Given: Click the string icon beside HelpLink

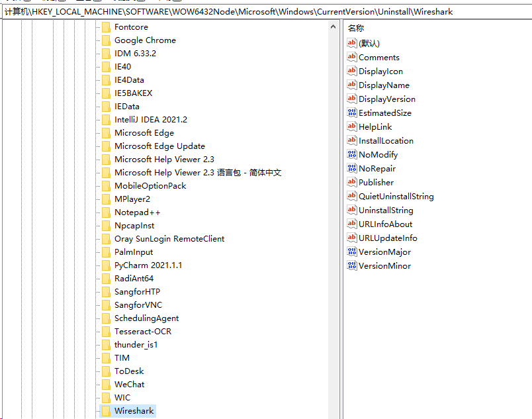Looking at the screenshot, I should click(x=352, y=126).
